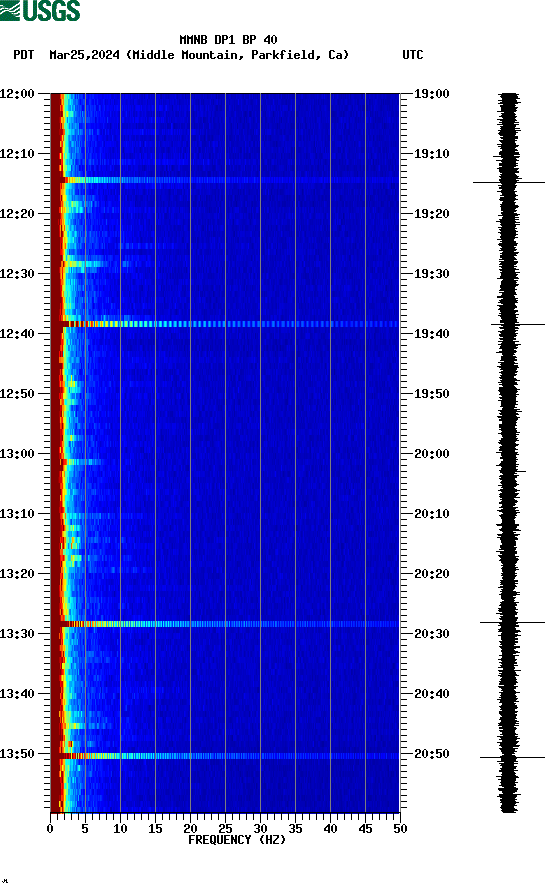Click the 20:50 UTC time label
Image resolution: width=552 pixels, height=892 pixels.
431,754
